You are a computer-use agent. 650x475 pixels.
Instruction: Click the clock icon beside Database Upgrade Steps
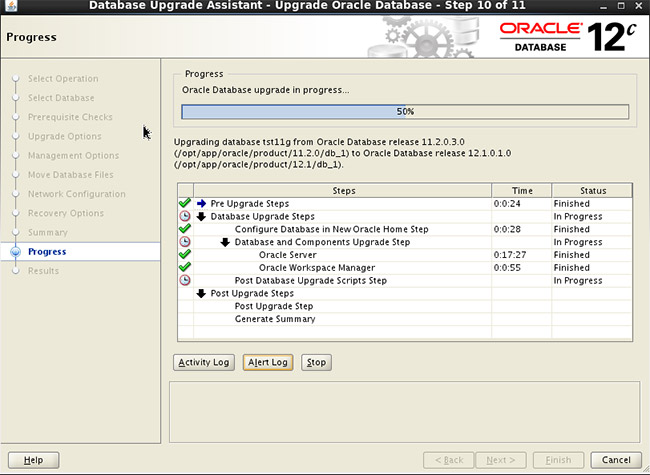tap(185, 216)
